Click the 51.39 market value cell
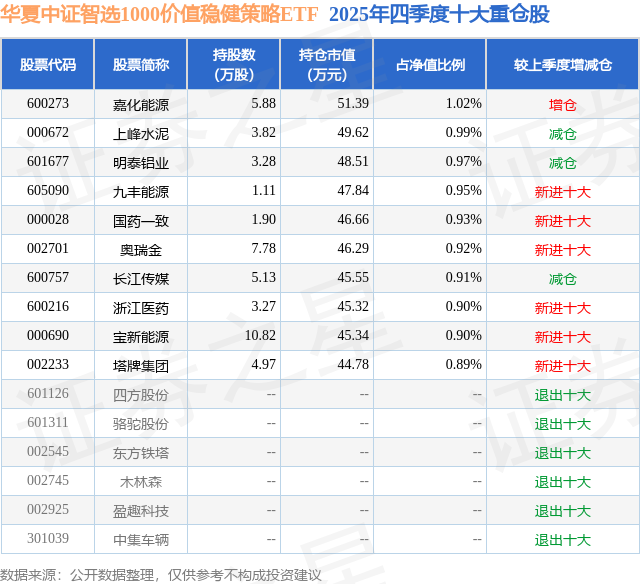This screenshot has height=584, width=640. pyautogui.click(x=353, y=104)
